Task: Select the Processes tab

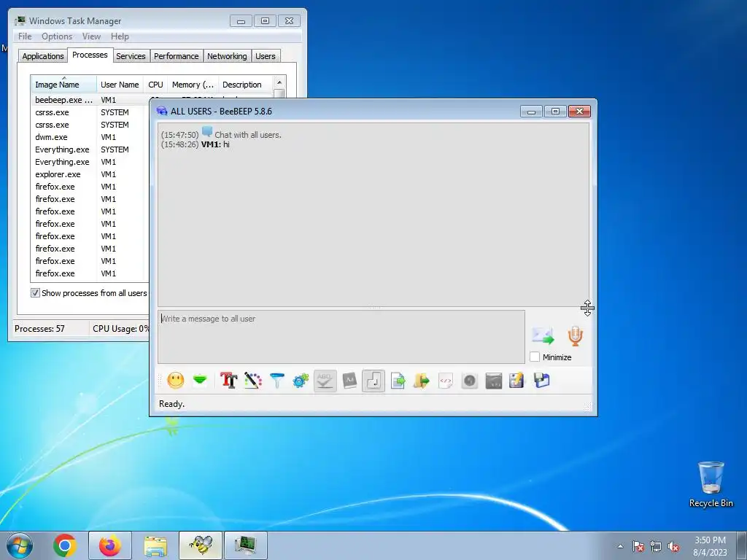Action: click(90, 55)
